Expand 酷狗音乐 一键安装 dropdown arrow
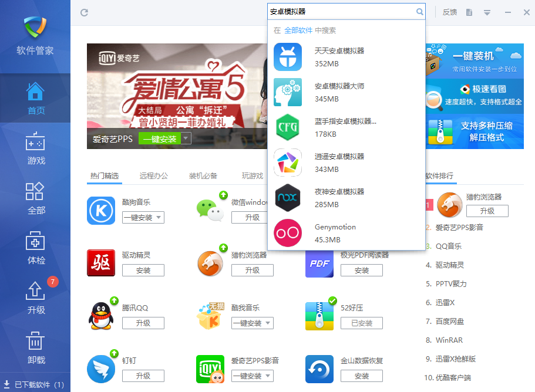 [x=159, y=218]
